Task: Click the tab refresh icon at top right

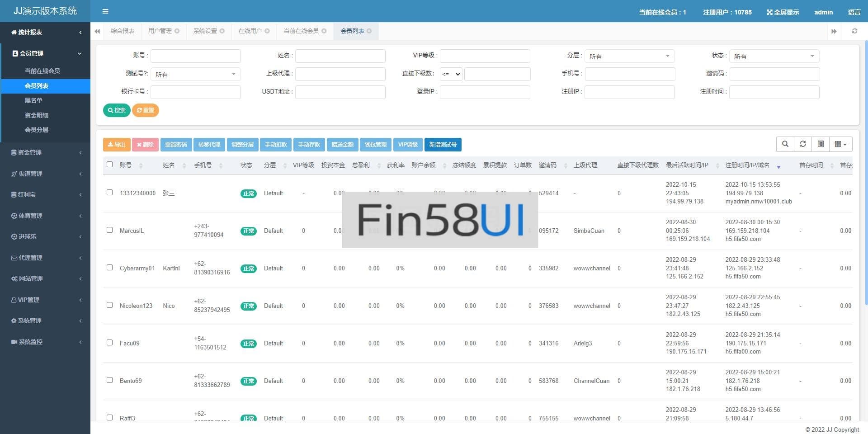Action: coord(854,31)
